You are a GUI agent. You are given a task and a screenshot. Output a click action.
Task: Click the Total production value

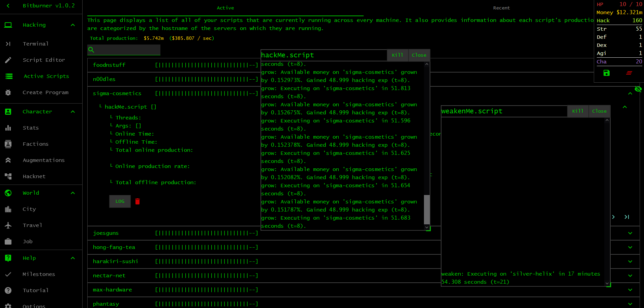tap(154, 38)
